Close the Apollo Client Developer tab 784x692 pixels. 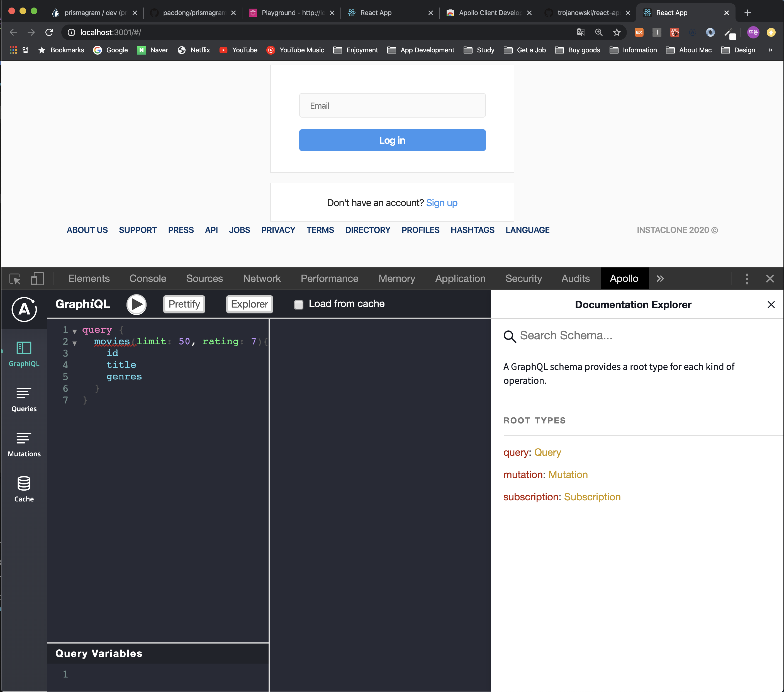pos(529,13)
